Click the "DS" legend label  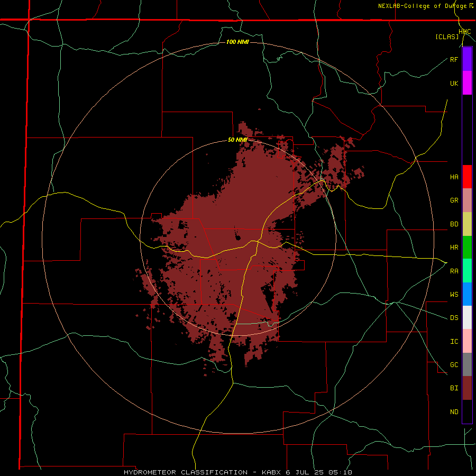point(454,318)
